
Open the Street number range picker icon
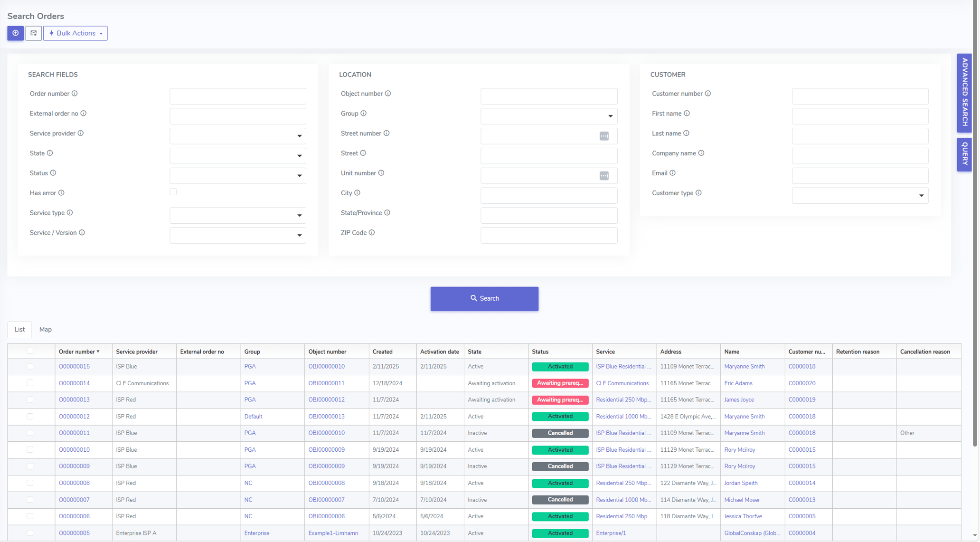tap(604, 136)
